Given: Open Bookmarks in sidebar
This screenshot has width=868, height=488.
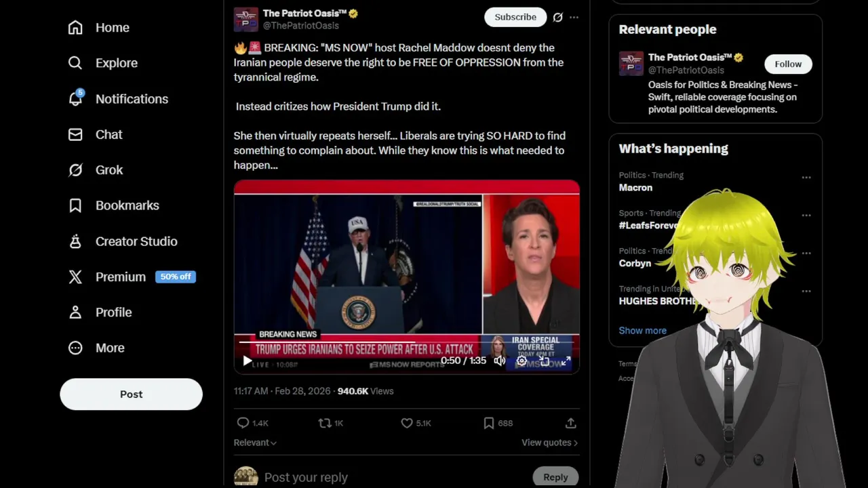Looking at the screenshot, I should tap(114, 205).
